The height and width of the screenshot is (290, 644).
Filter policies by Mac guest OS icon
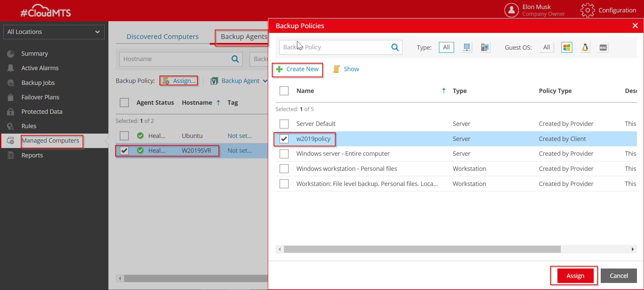coord(603,48)
